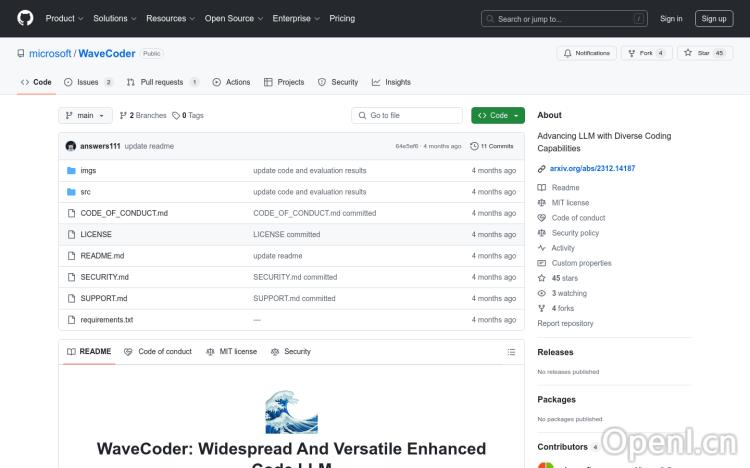Click the src folder icon
The height and width of the screenshot is (468, 750).
(71, 192)
